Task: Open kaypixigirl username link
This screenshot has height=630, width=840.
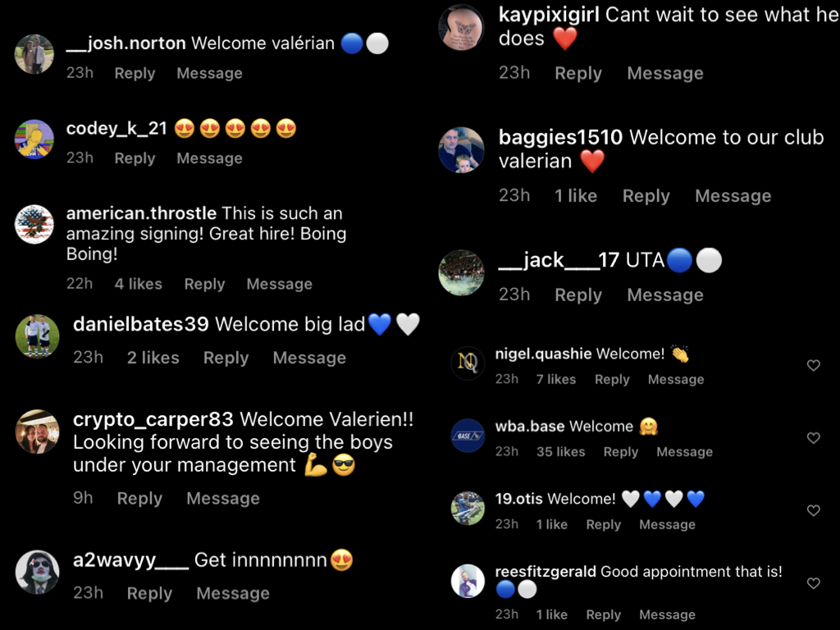Action: coord(549,15)
